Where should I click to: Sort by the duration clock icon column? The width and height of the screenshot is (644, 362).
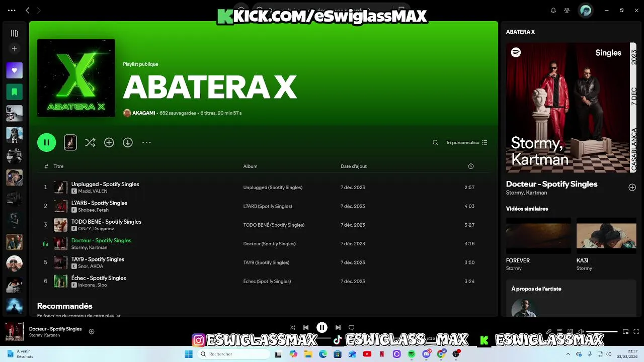click(x=471, y=166)
